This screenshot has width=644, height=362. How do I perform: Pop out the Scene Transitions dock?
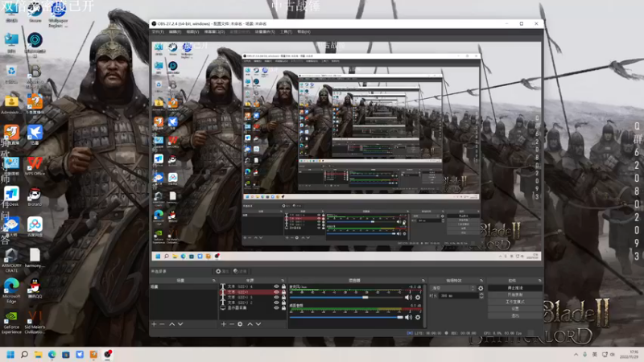[481, 281]
